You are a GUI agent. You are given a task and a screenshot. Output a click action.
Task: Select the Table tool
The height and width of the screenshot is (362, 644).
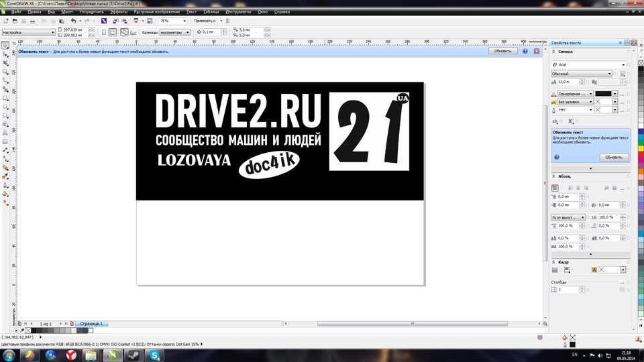[x=5, y=141]
